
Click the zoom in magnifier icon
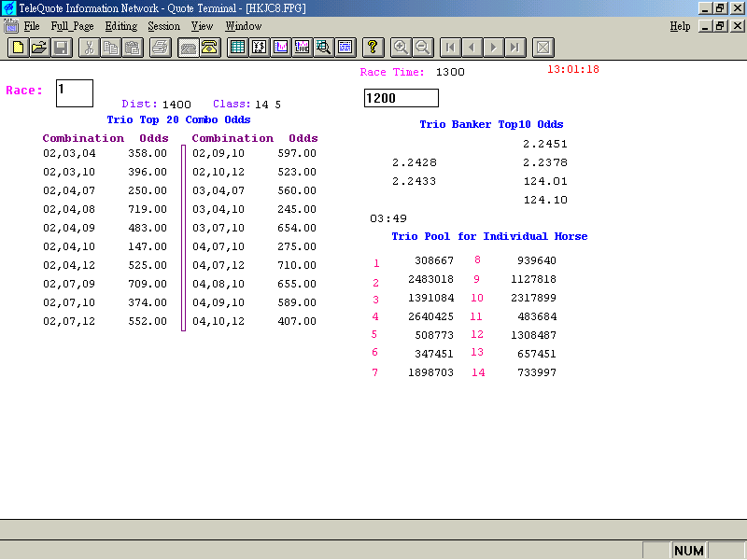401,48
